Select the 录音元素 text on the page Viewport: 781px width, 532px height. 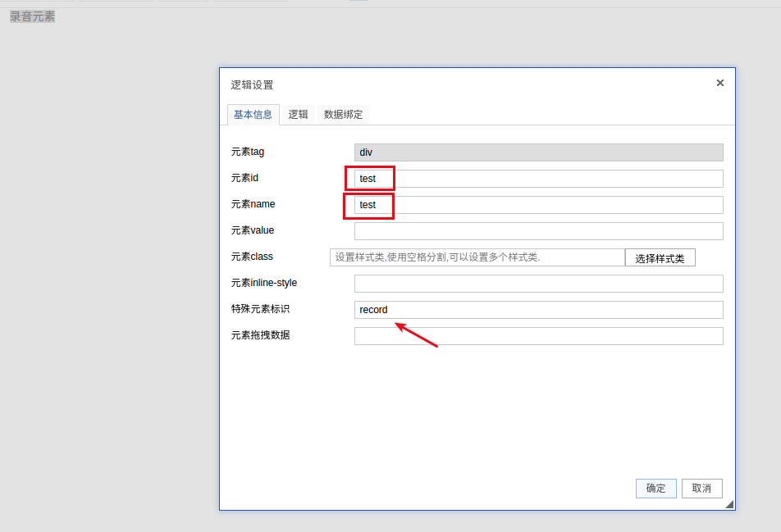click(32, 16)
